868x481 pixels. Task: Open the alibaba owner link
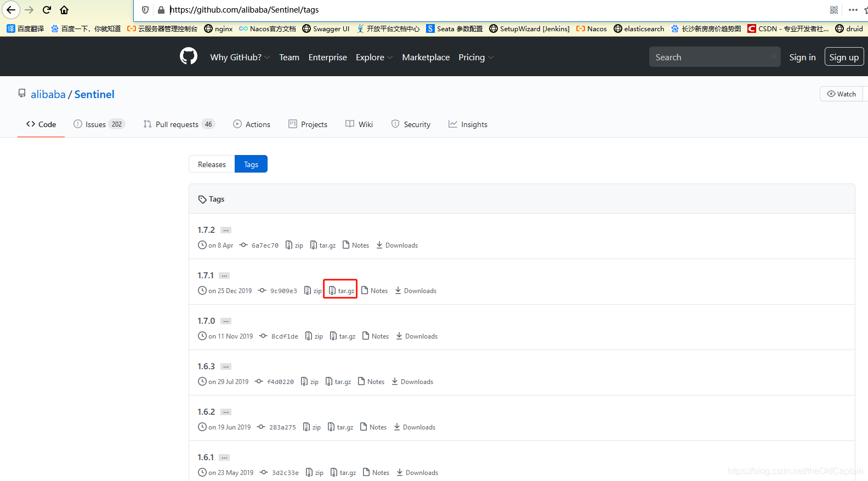[x=48, y=94]
